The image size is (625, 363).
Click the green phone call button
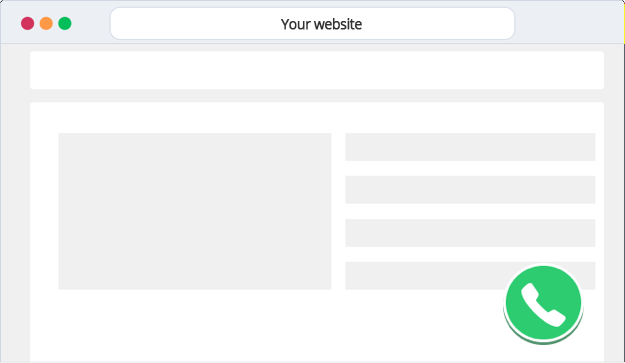point(543,303)
